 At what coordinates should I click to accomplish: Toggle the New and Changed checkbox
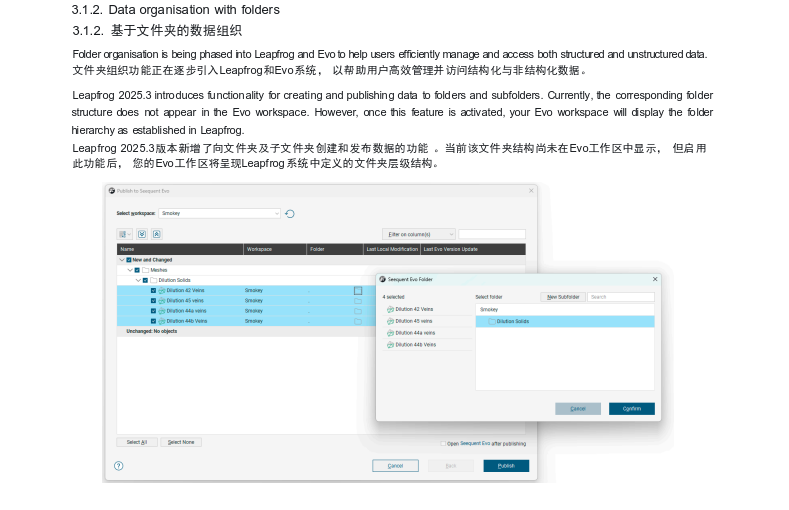[x=128, y=260]
